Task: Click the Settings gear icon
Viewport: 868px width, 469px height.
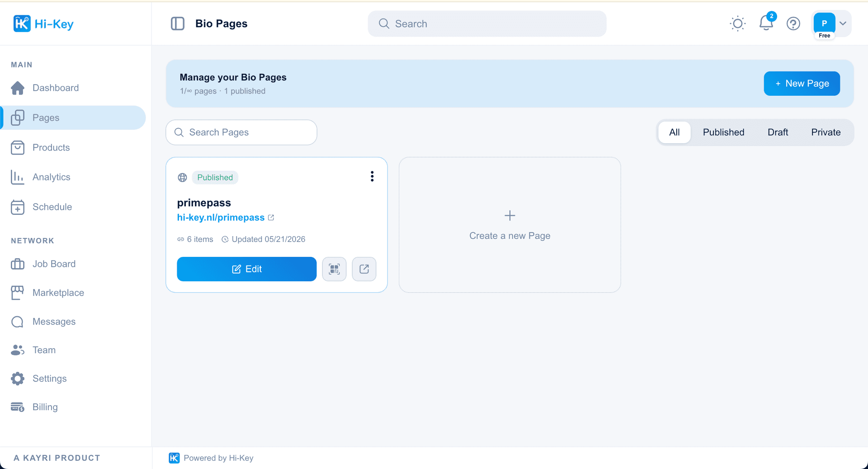Action: tap(18, 379)
